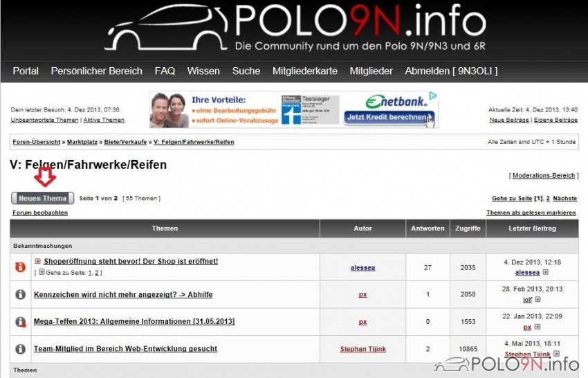Open Persönlicher Bereich
The image size is (588, 378).
[96, 71]
